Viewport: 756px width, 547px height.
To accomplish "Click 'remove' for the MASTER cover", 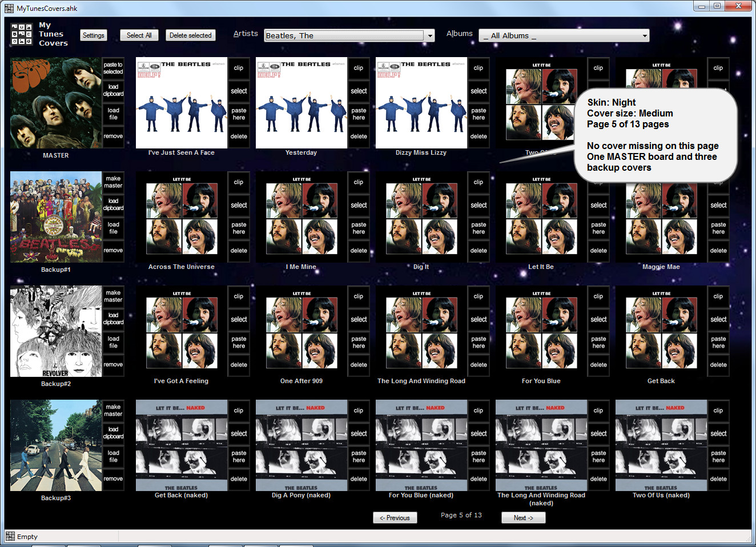I will (113, 136).
